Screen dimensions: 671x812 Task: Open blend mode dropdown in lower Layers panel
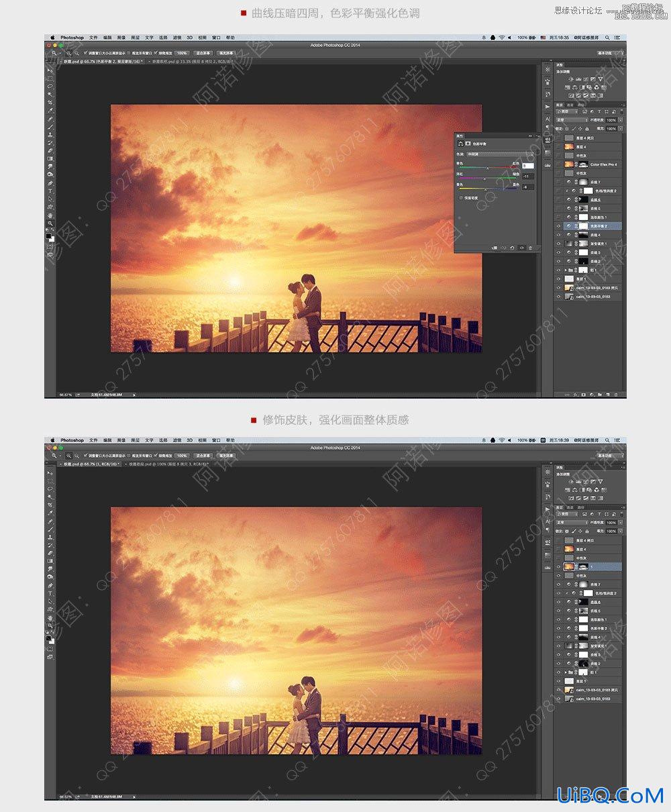[572, 523]
